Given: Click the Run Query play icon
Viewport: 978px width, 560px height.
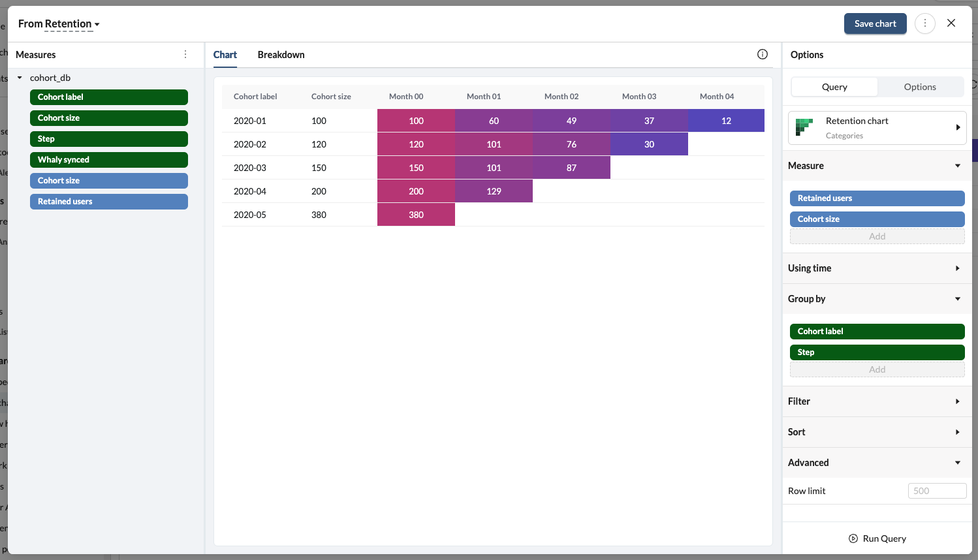Looking at the screenshot, I should 853,538.
